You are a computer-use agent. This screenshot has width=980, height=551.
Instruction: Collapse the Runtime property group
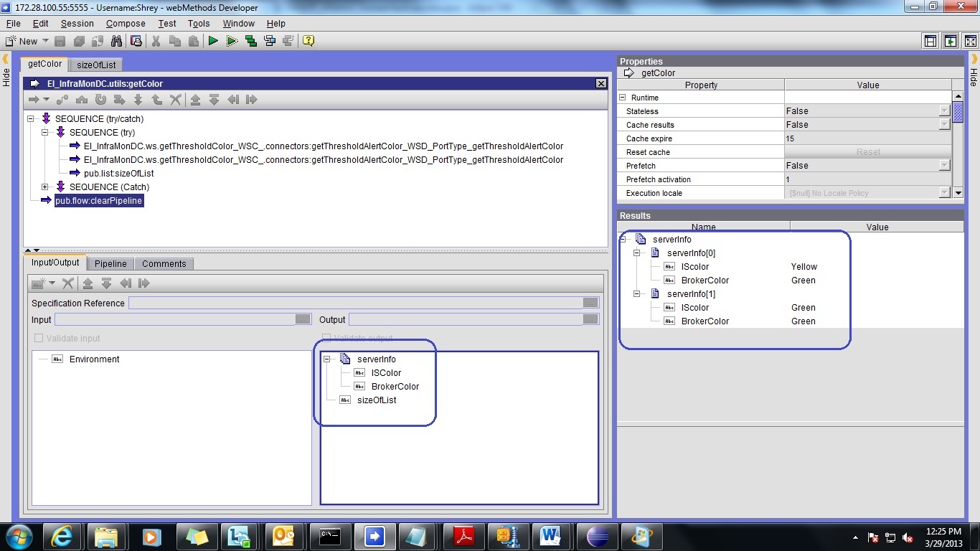click(x=623, y=98)
